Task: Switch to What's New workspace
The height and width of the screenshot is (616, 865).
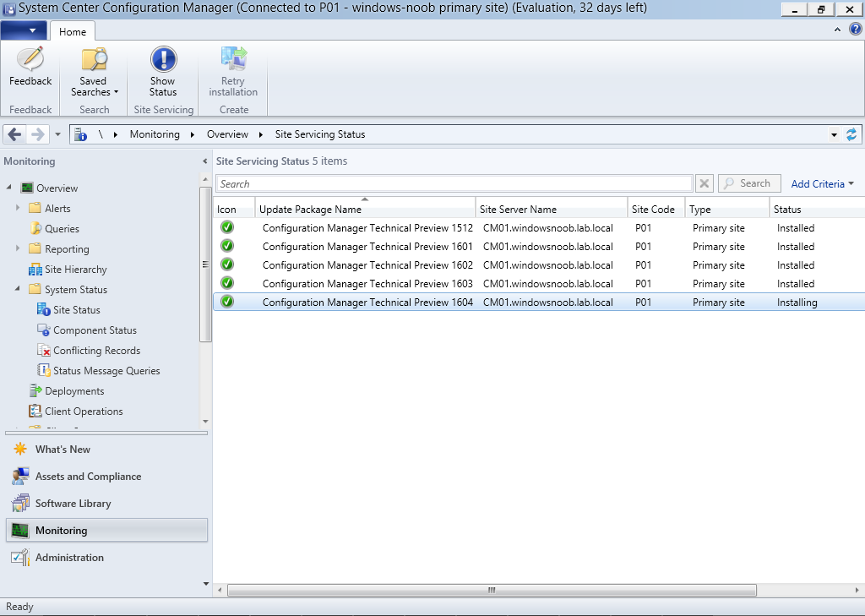Action: [63, 450]
